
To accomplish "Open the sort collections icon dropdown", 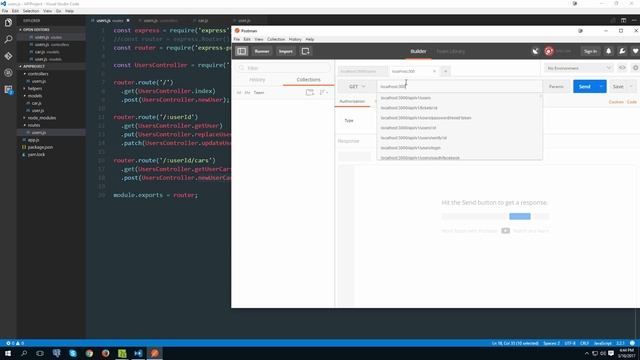I will 324,93.
